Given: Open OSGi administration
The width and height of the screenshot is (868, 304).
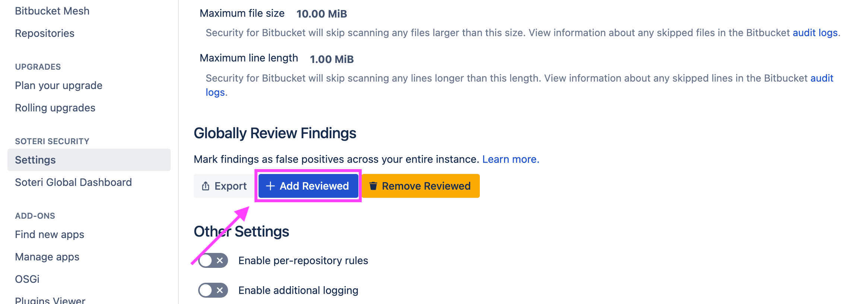Looking at the screenshot, I should click(26, 279).
